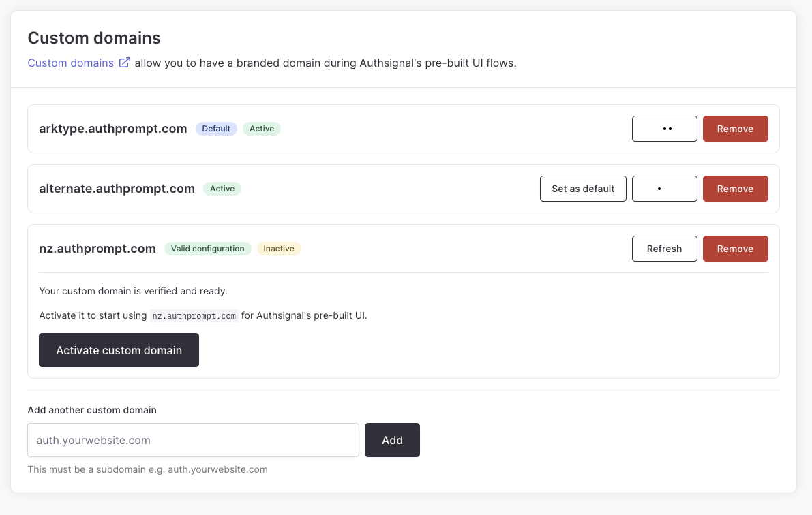The height and width of the screenshot is (515, 812).
Task: Remove the arktype.authprompt.com domain
Action: (735, 128)
